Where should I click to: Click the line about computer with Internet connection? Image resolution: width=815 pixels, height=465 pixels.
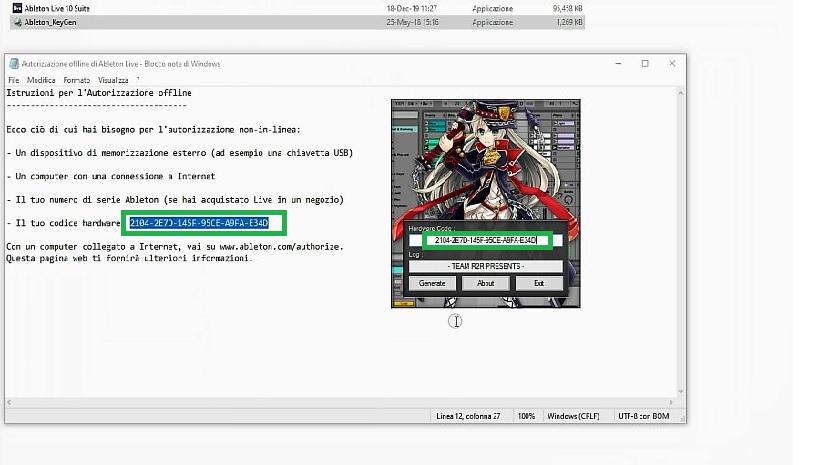[x=111, y=176]
